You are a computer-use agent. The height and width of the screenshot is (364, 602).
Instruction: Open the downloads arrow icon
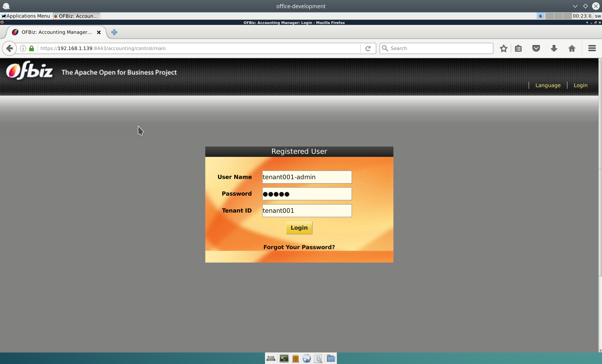pos(554,48)
